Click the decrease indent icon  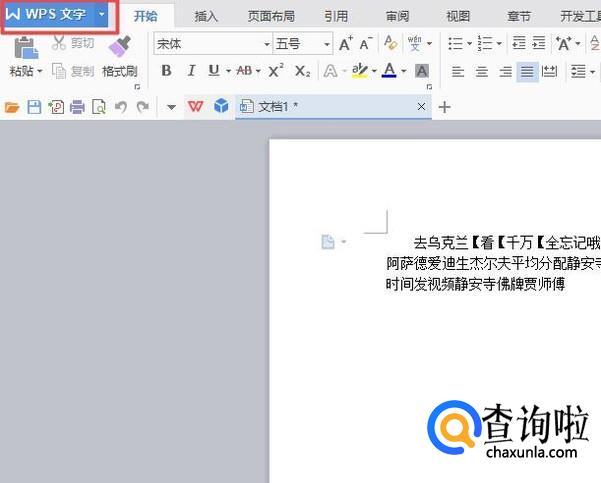(x=519, y=43)
